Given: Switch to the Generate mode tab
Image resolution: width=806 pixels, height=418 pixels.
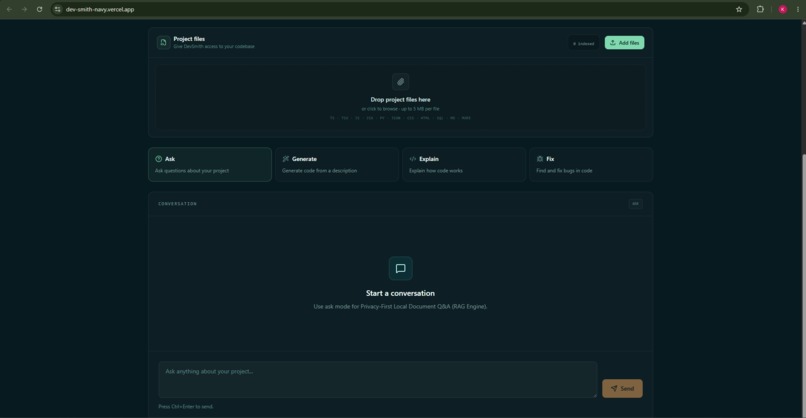Looking at the screenshot, I should [x=337, y=165].
